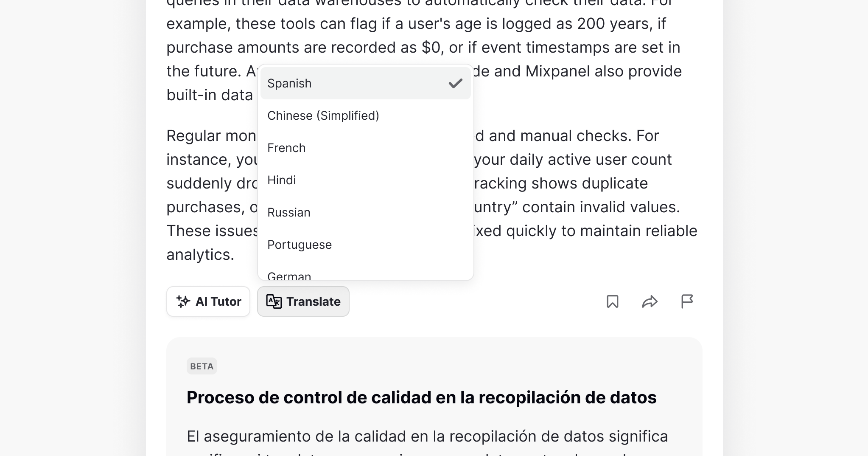Report content with the flag icon

pos(687,301)
